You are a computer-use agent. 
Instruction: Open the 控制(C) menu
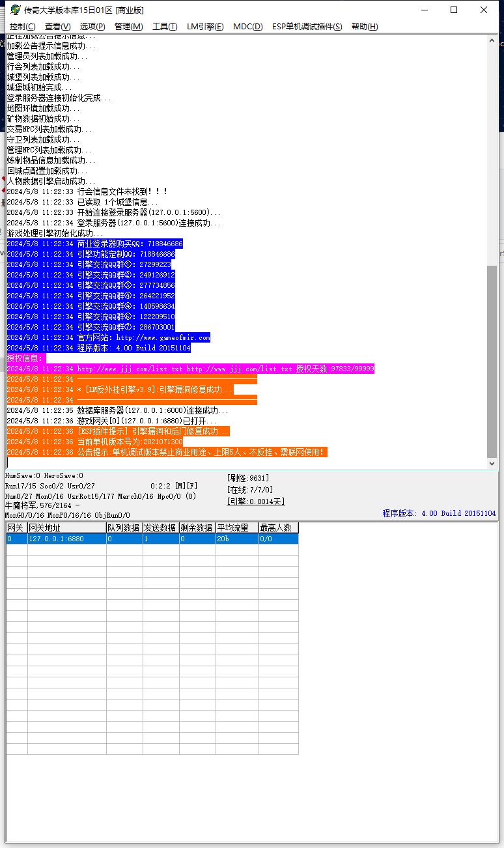[23, 27]
